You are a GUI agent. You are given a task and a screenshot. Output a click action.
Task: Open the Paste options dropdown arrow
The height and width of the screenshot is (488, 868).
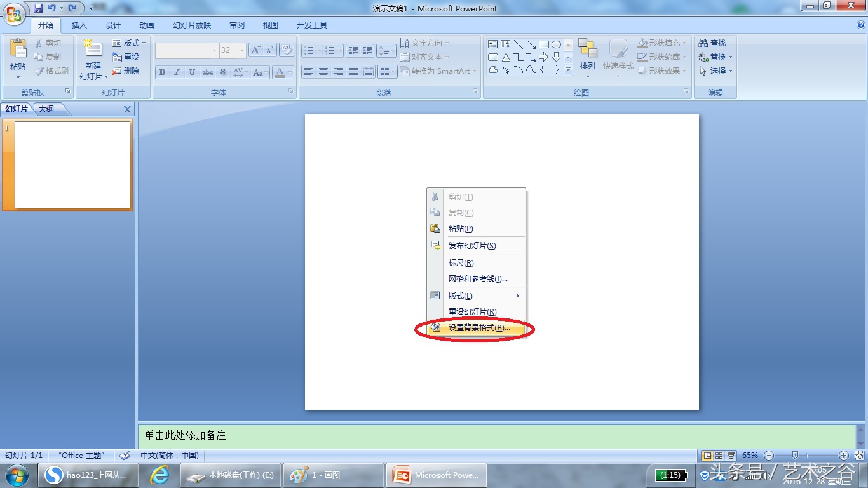click(x=18, y=77)
